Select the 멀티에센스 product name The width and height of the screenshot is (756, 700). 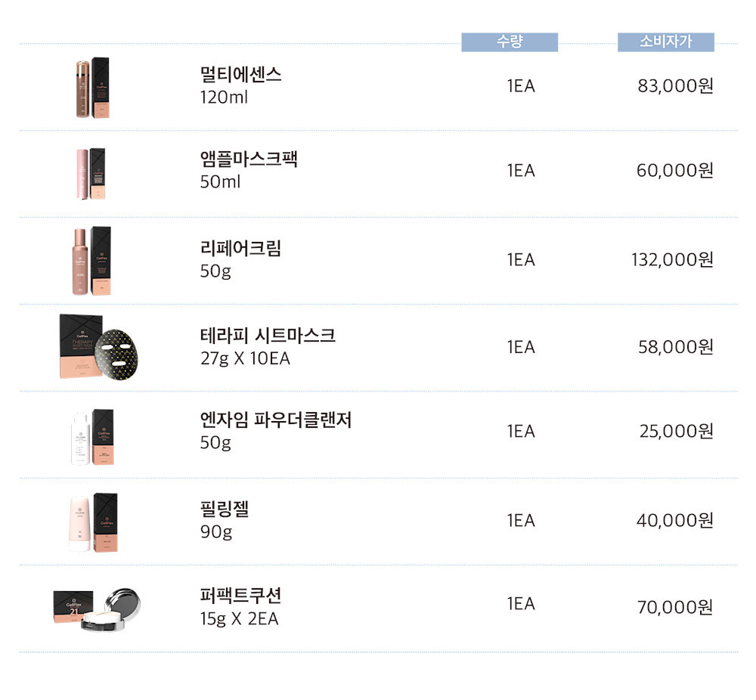tap(240, 74)
